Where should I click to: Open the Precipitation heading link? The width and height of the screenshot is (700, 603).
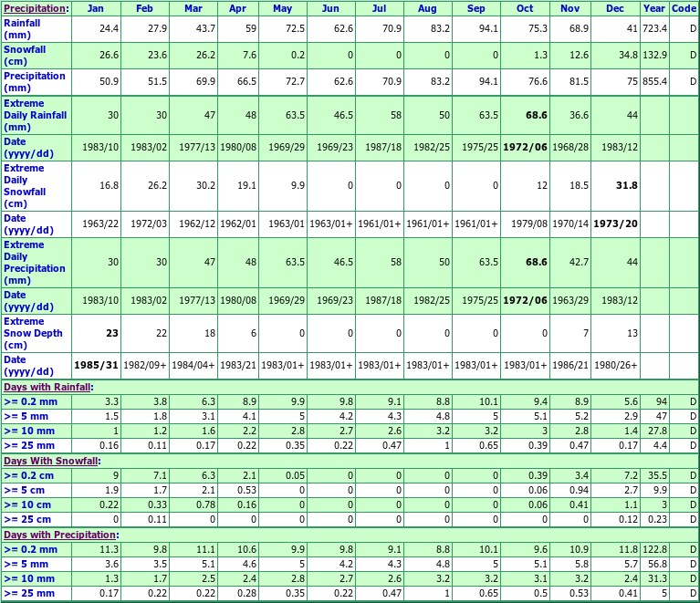click(33, 8)
